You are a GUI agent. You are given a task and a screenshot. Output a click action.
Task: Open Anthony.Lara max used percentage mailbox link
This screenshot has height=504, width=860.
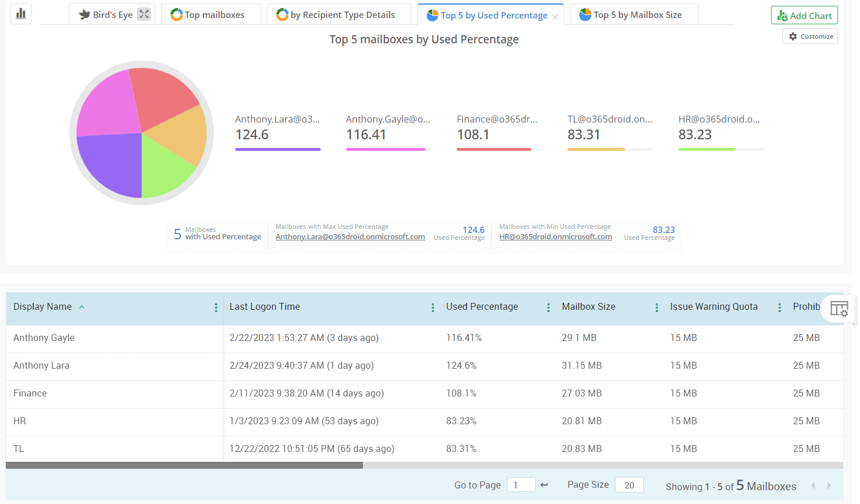point(350,237)
